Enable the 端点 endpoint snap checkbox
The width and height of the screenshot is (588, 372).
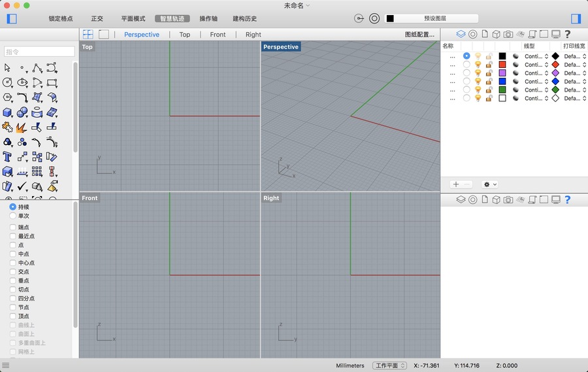13,227
